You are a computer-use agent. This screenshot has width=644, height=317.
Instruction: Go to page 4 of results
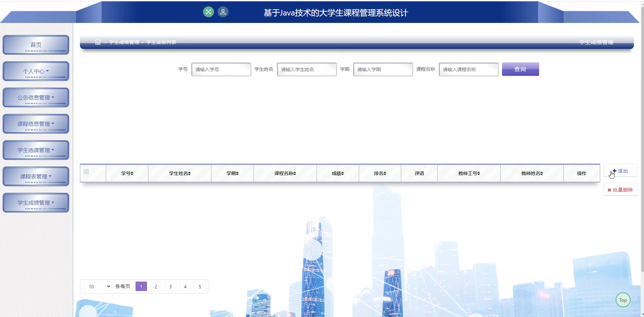pos(185,287)
